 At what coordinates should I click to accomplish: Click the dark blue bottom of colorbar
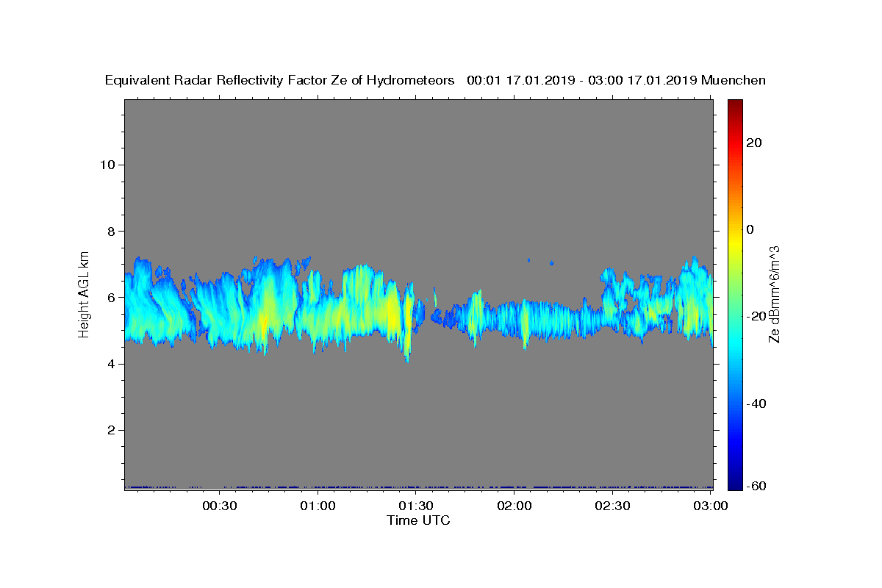(x=735, y=484)
